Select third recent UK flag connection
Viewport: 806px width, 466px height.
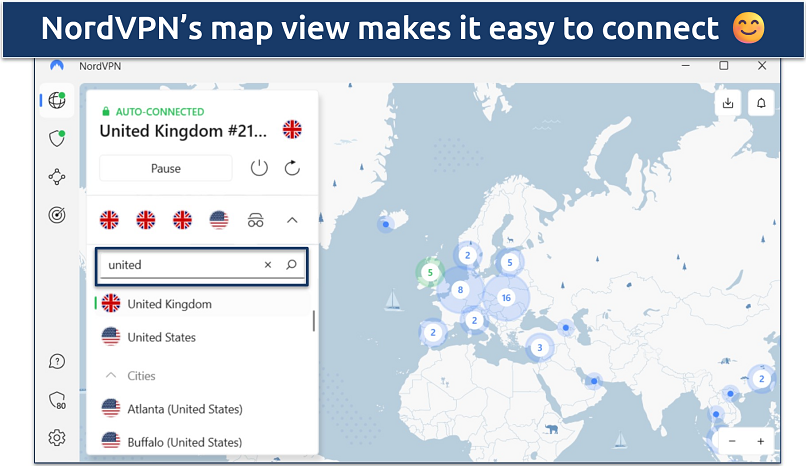coord(182,220)
